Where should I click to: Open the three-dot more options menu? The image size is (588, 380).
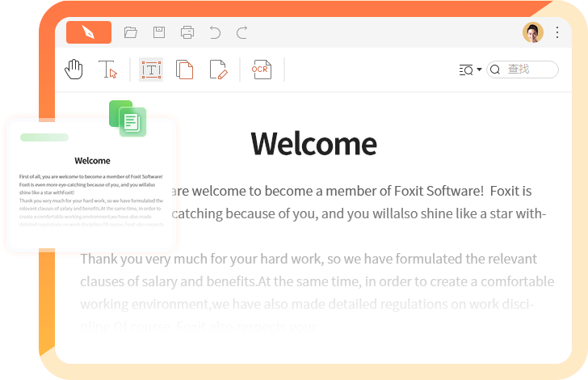click(557, 32)
